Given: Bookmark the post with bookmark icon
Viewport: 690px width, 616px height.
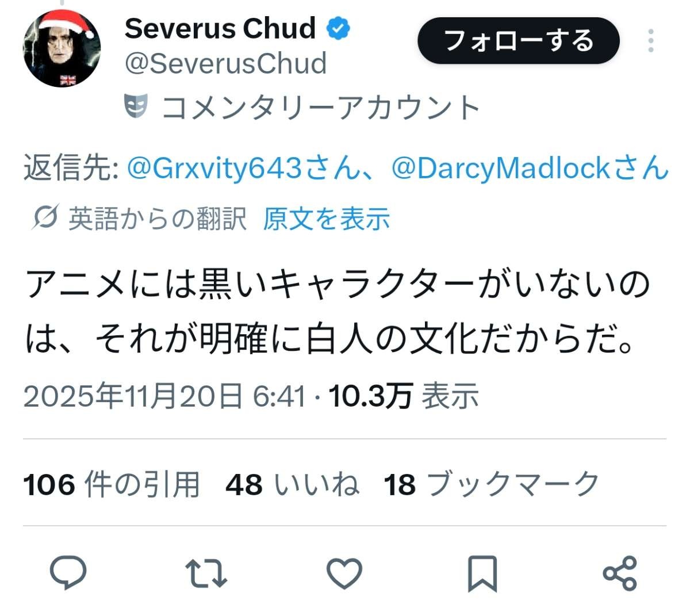Looking at the screenshot, I should pyautogui.click(x=482, y=573).
